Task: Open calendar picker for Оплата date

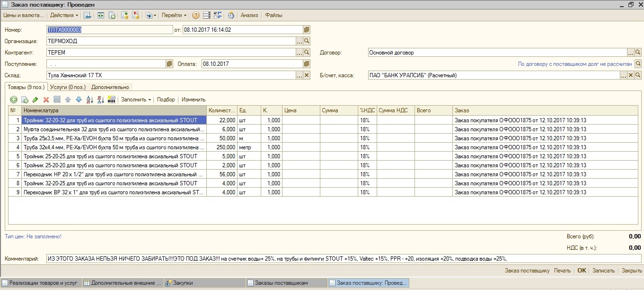Action: (307, 63)
